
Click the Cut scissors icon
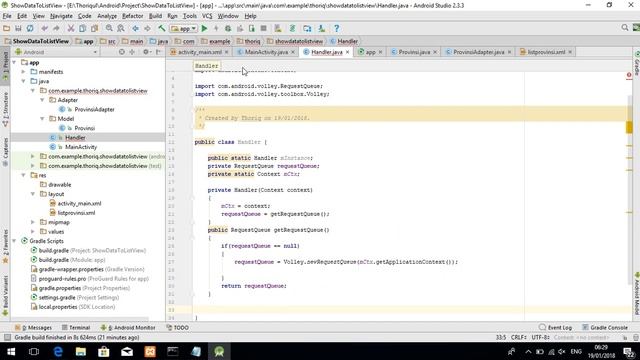[71, 28]
